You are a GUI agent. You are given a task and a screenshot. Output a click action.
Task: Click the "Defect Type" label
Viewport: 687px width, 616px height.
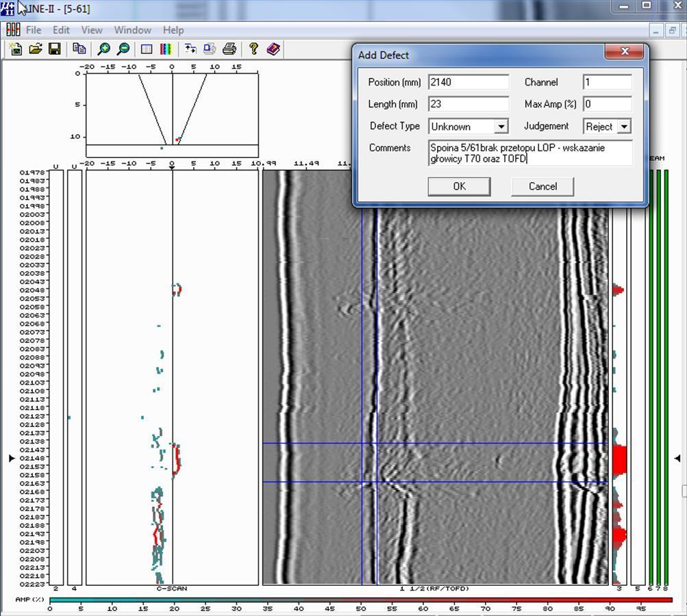click(395, 126)
